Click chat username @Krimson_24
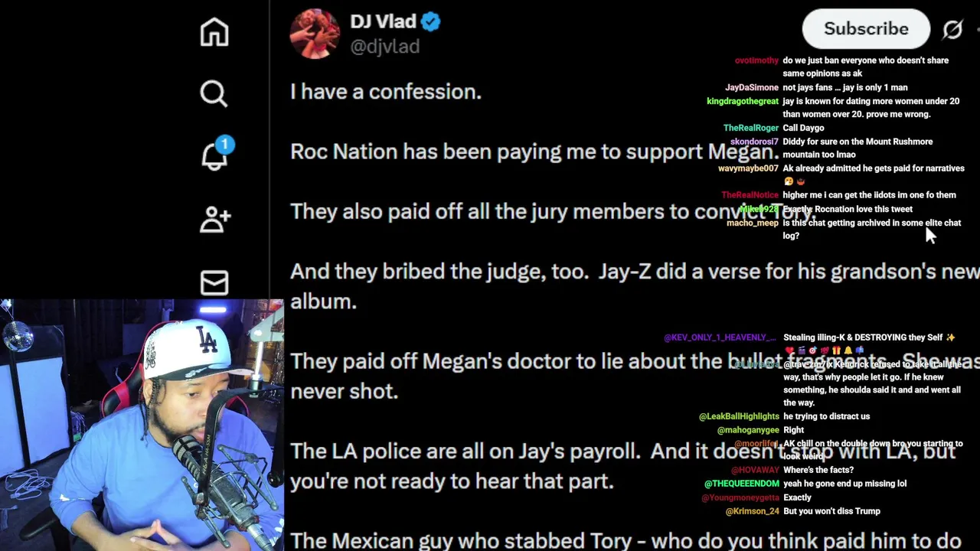 click(752, 511)
